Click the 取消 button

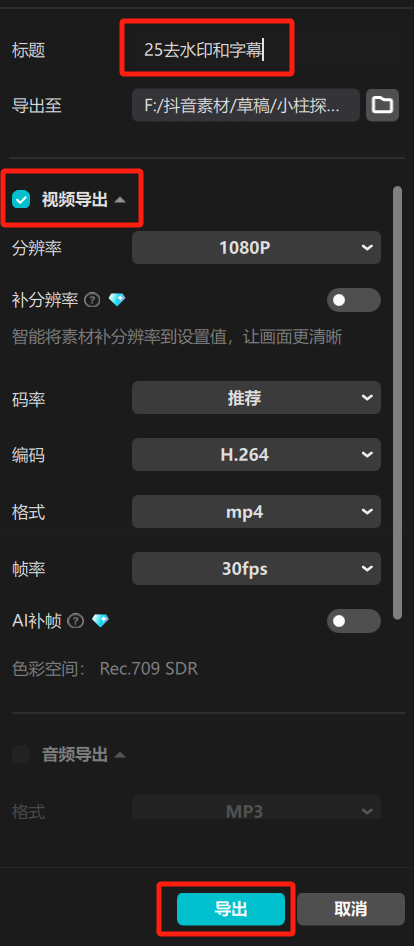coord(351,909)
